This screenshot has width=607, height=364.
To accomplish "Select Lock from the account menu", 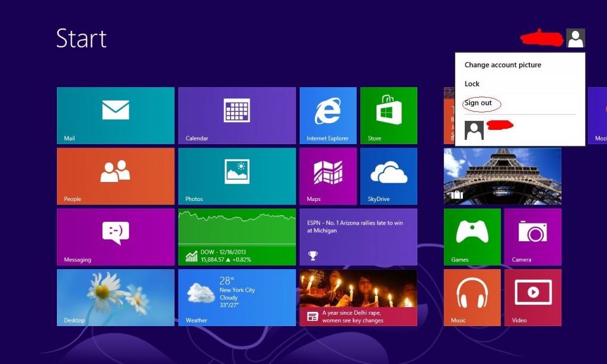I will tap(472, 84).
